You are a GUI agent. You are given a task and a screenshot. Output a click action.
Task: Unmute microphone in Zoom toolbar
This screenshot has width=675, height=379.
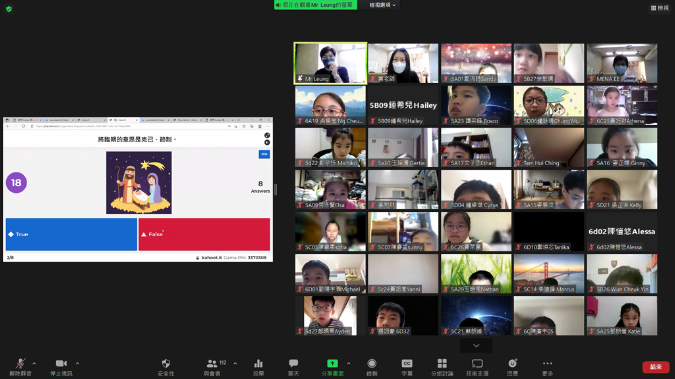20,367
